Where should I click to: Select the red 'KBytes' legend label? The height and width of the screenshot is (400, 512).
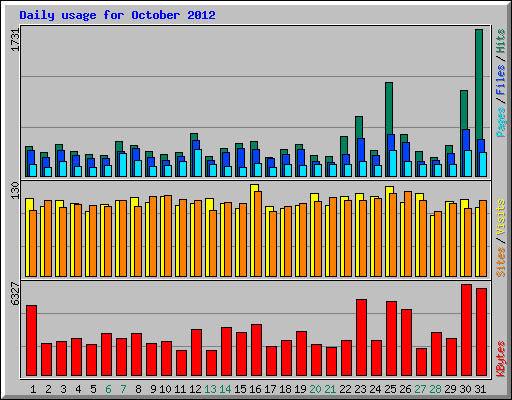tap(501, 359)
